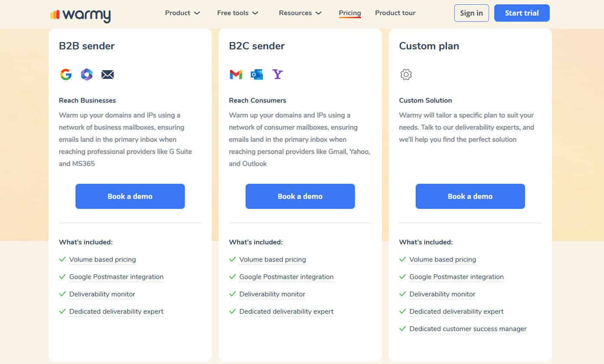604x364 pixels.
Task: Click the Start trial button
Action: [522, 13]
